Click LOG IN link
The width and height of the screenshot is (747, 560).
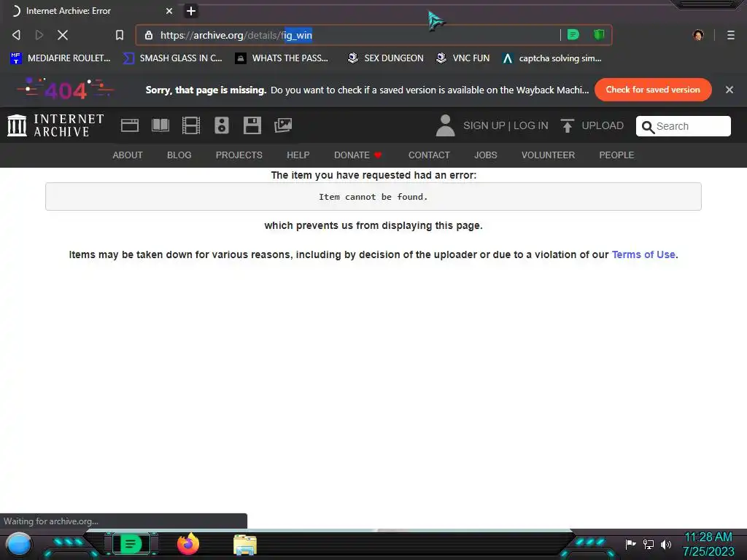click(x=531, y=125)
